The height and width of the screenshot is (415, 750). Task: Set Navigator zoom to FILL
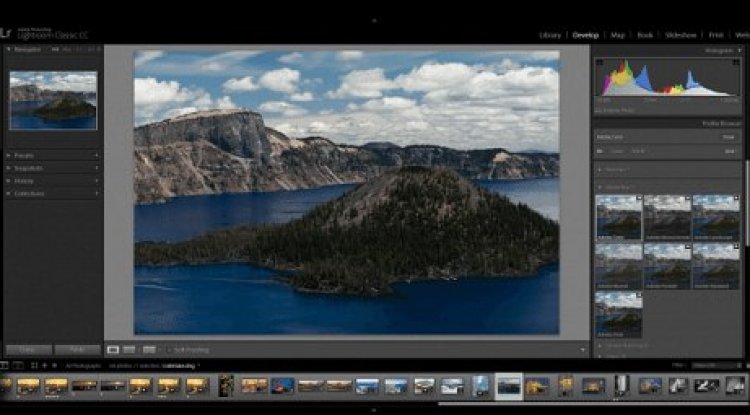(x=67, y=49)
